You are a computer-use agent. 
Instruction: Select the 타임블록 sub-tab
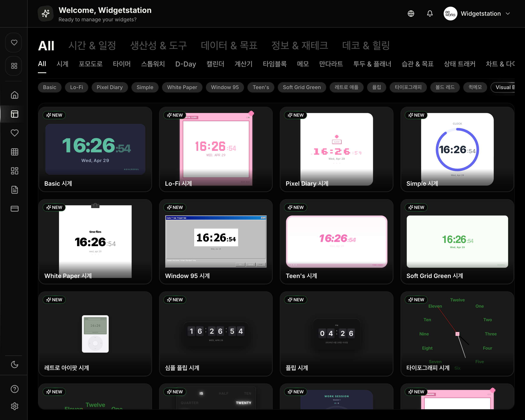(275, 64)
